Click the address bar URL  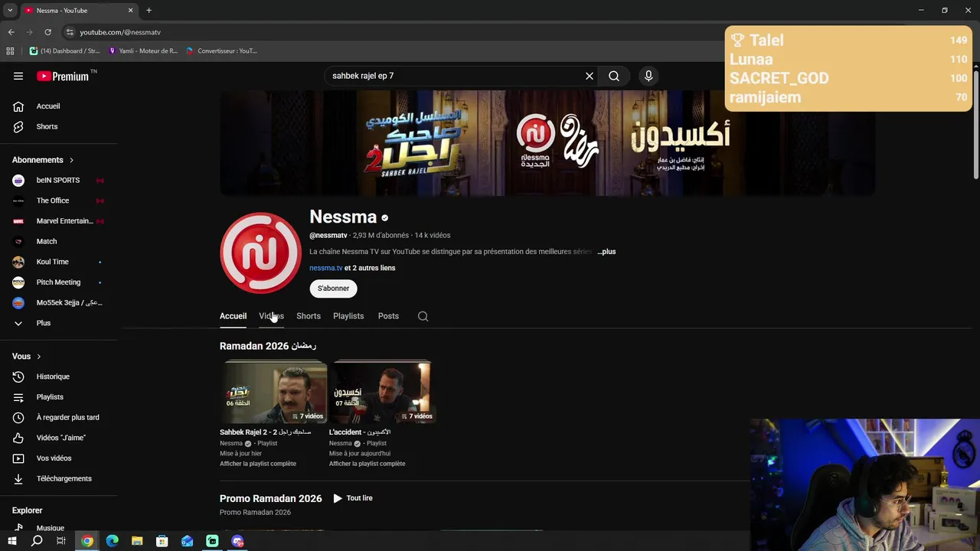pos(120,32)
